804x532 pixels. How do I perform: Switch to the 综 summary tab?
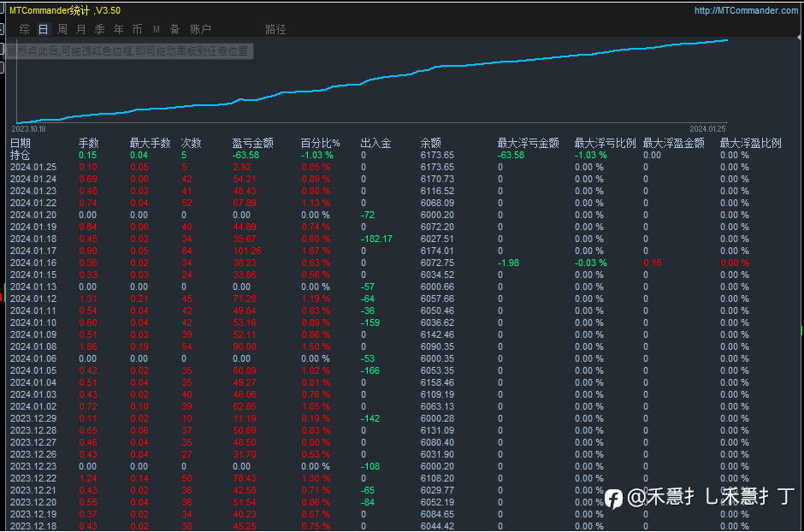tap(24, 29)
